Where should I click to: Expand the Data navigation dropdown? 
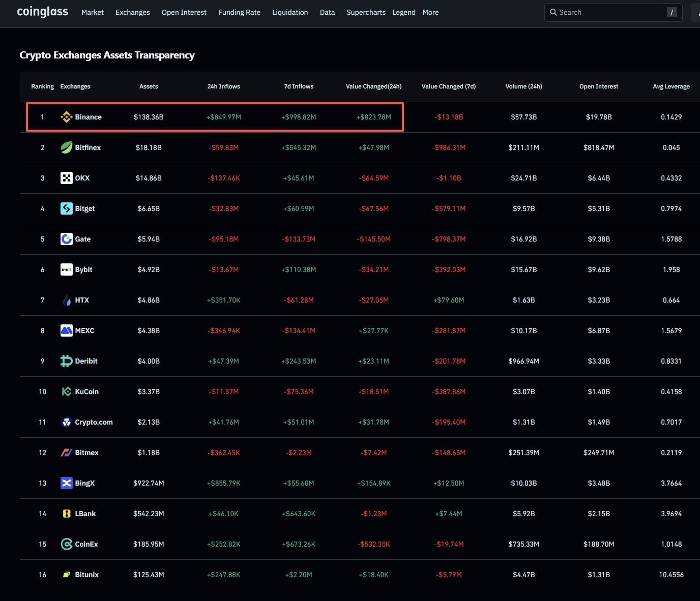(x=327, y=12)
